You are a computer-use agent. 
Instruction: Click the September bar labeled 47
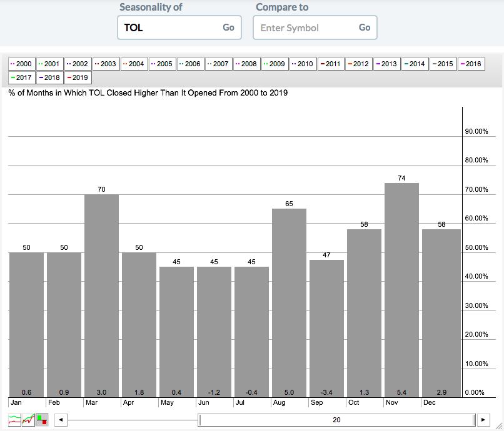pyautogui.click(x=326, y=329)
